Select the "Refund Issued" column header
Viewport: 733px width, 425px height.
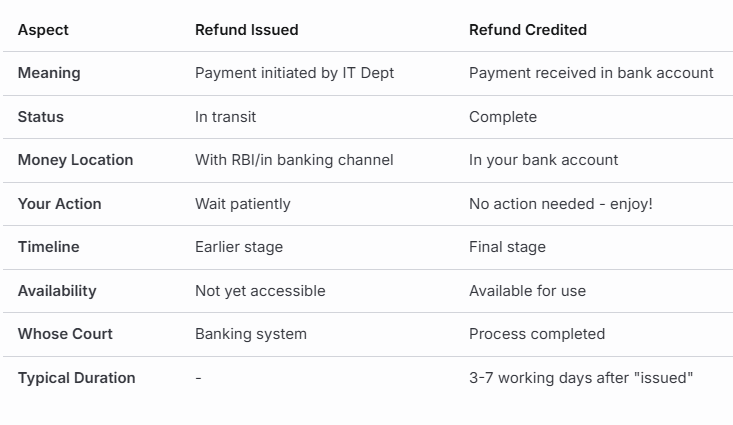246,30
